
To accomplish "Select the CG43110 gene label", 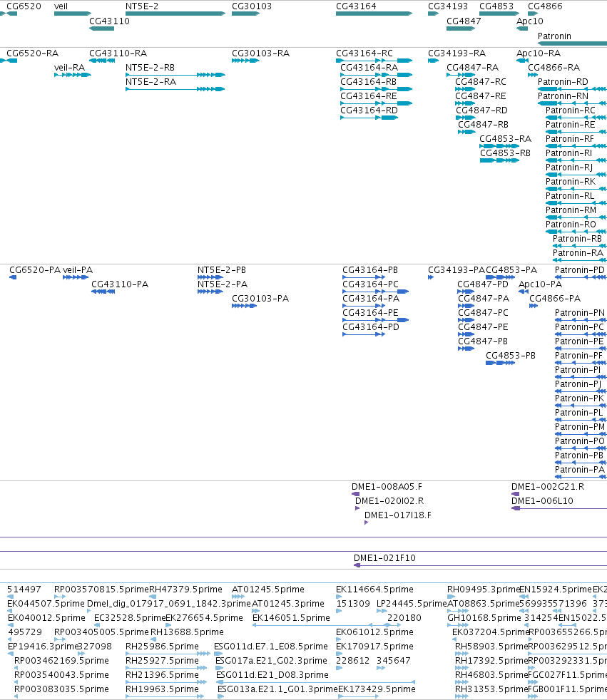I will point(109,21).
